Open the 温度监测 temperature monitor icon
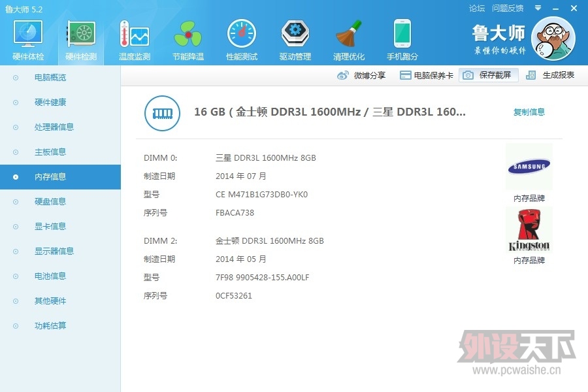 click(134, 34)
